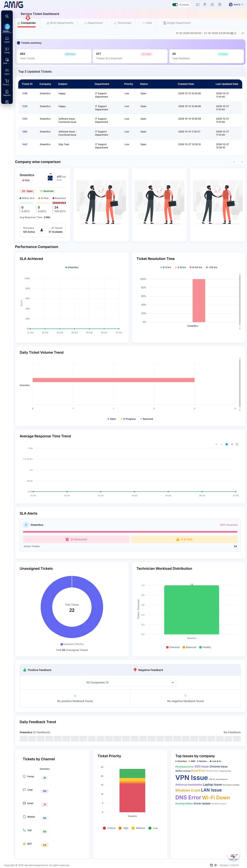
Task: Toggle 2-8 hrs legend in Resolution Time
Action: 180,267
